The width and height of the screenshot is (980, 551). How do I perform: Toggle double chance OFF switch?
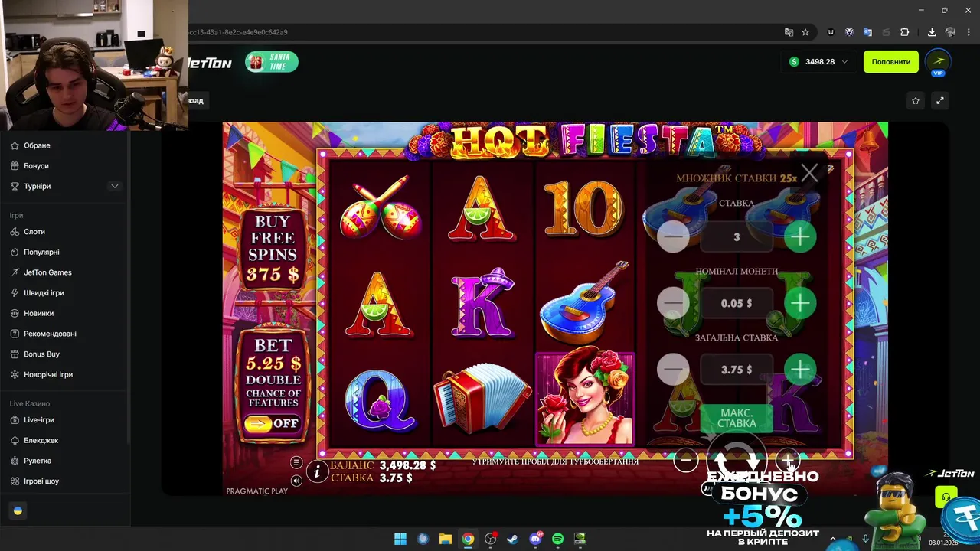point(273,423)
